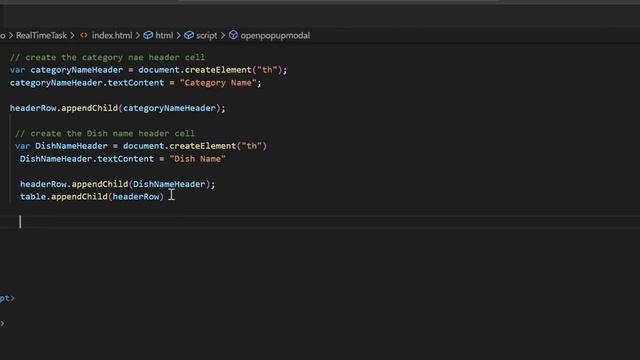Click the index.html file type icon
This screenshot has height=360, width=640.
click(84, 36)
